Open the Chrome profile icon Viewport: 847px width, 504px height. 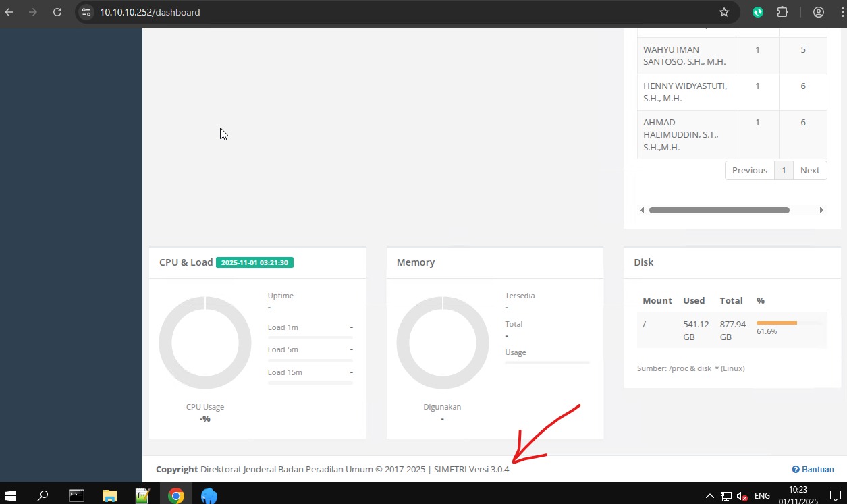click(819, 12)
